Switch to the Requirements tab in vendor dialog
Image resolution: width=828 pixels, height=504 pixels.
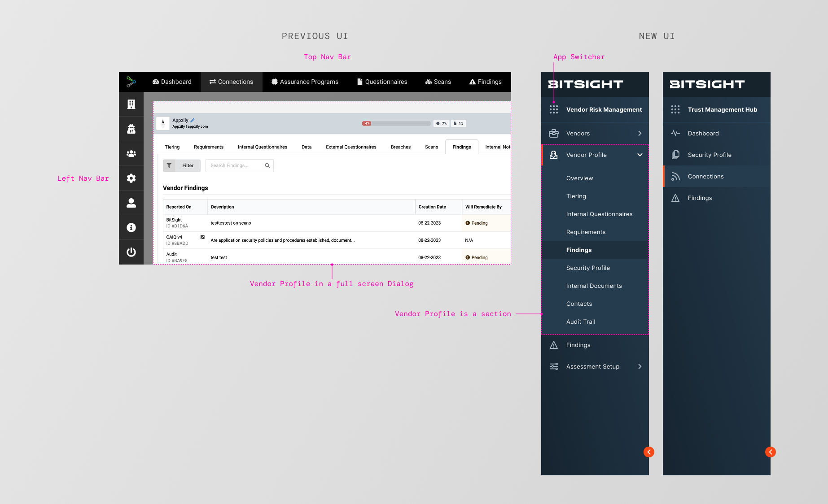(x=209, y=147)
